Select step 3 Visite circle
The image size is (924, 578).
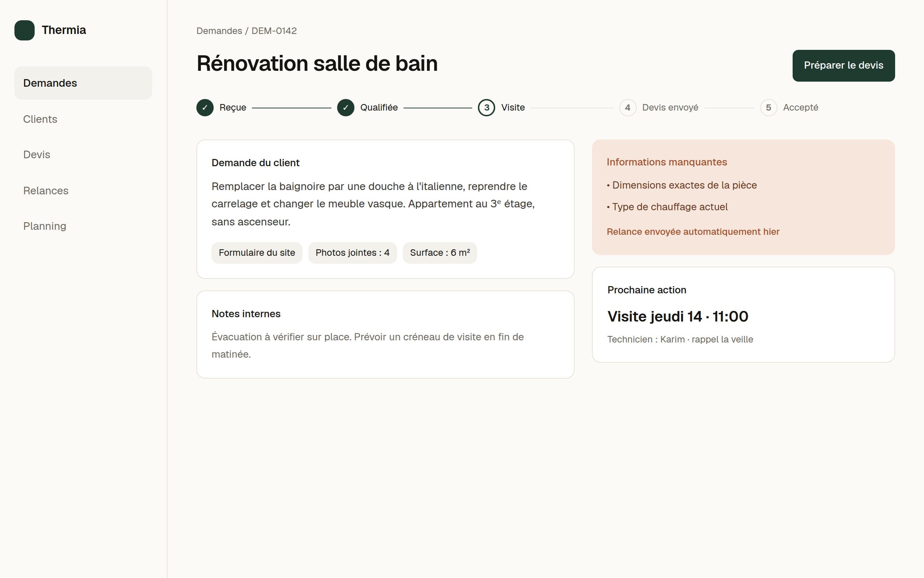point(487,108)
